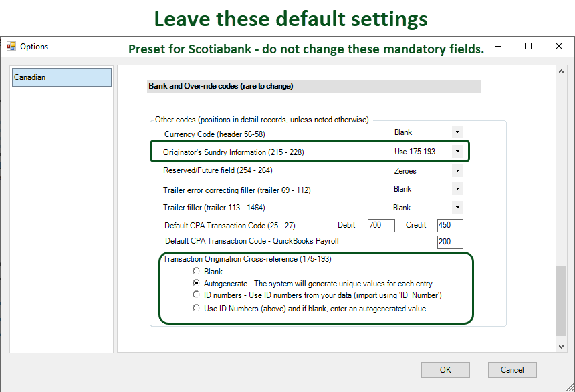Maximize the Options window

(528, 47)
